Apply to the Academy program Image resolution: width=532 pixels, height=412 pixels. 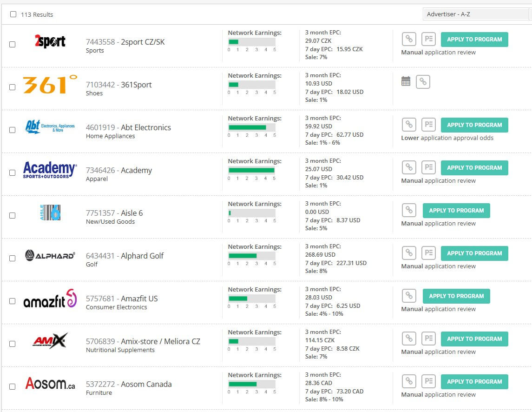(x=474, y=168)
